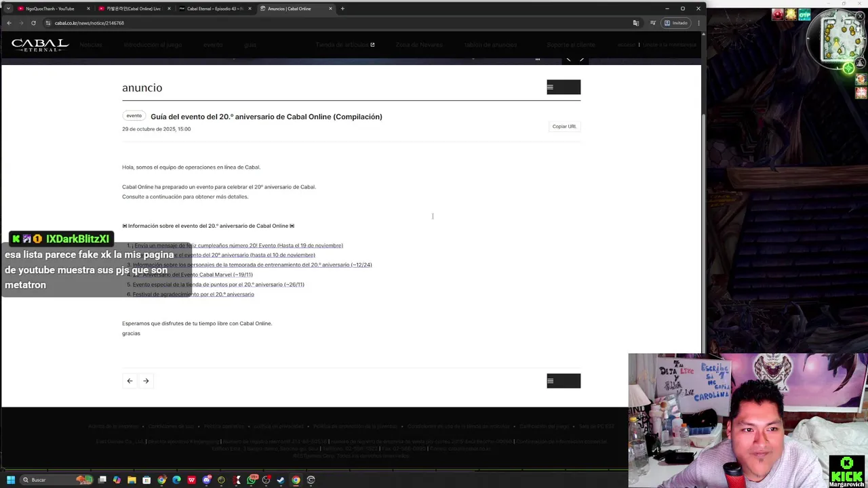Open the Noticias menu
The height and width of the screenshot is (488, 868).
[x=90, y=45]
